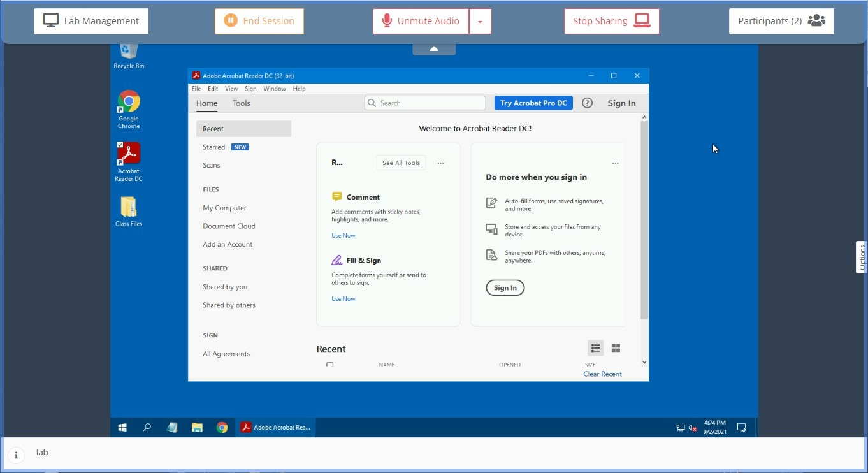The height and width of the screenshot is (473, 868).
Task: Click Unmute Audio
Action: point(421,21)
